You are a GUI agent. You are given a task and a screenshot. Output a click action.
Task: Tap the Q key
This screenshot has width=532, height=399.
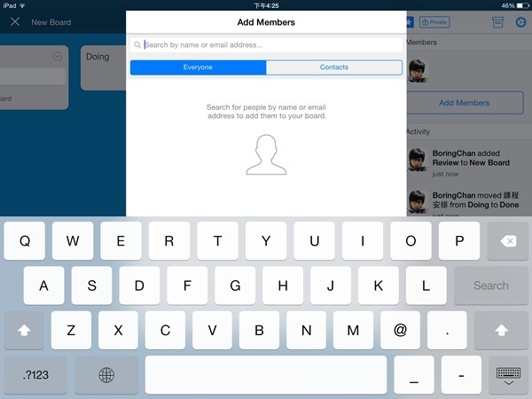(25, 241)
